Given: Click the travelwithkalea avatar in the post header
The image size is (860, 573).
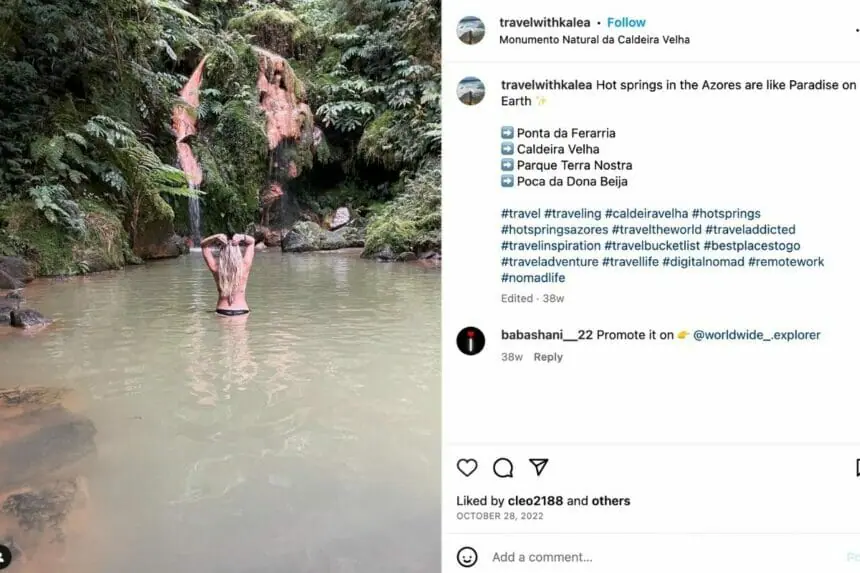Looking at the screenshot, I should tap(471, 30).
